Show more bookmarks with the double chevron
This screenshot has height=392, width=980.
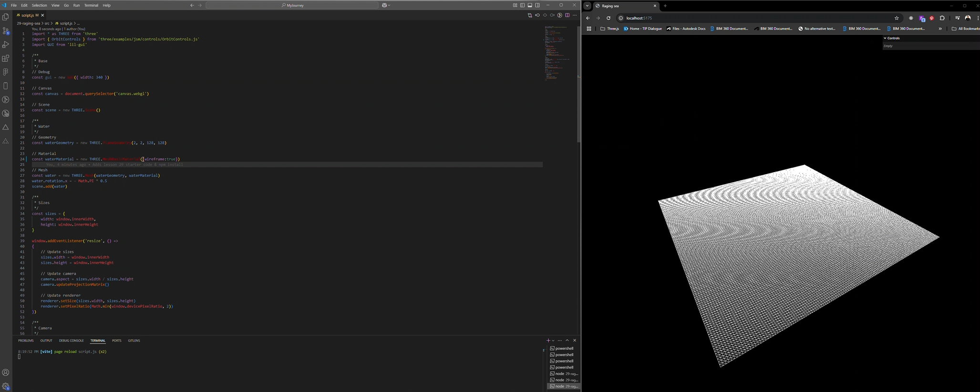click(940, 29)
